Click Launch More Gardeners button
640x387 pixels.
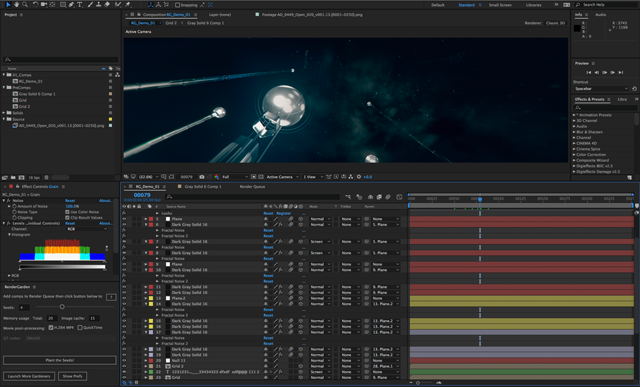pos(29,376)
